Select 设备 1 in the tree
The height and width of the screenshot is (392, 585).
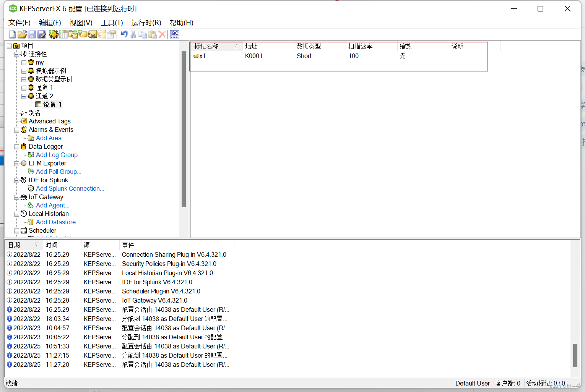coord(52,104)
